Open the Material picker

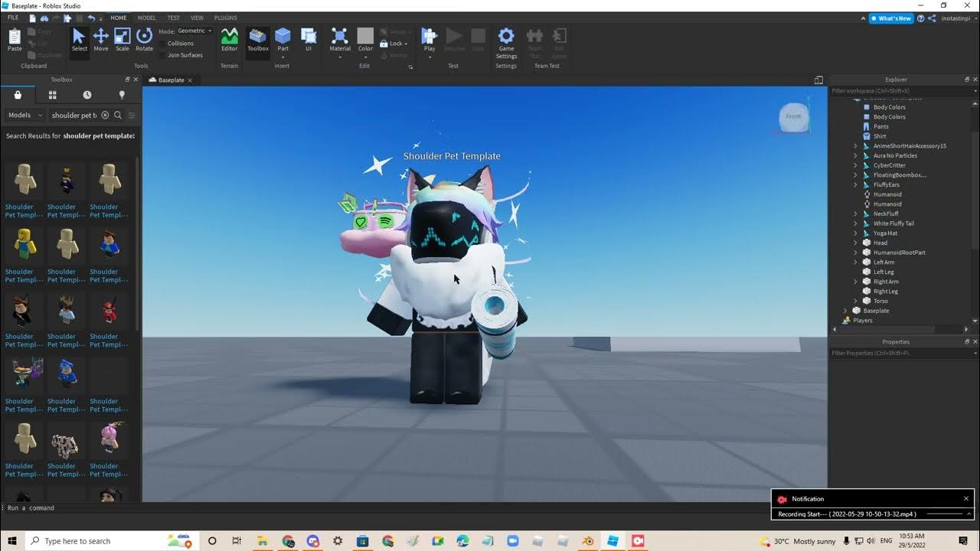point(340,41)
